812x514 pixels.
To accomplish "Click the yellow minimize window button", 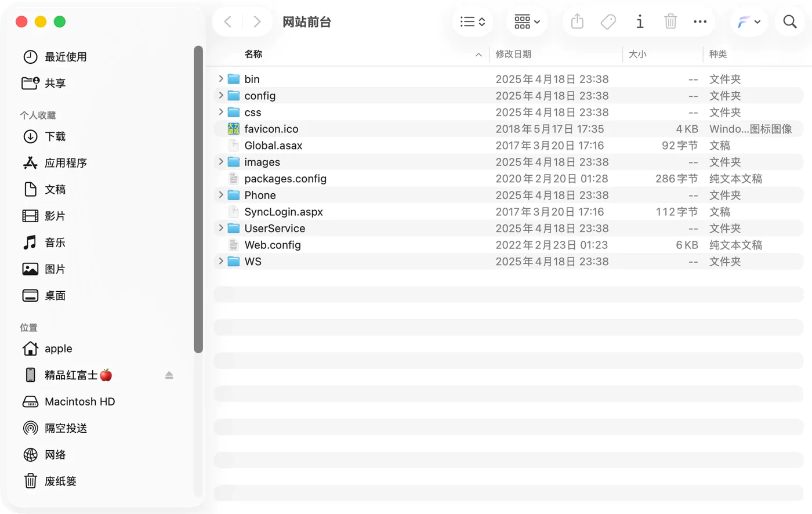I will pyautogui.click(x=41, y=21).
